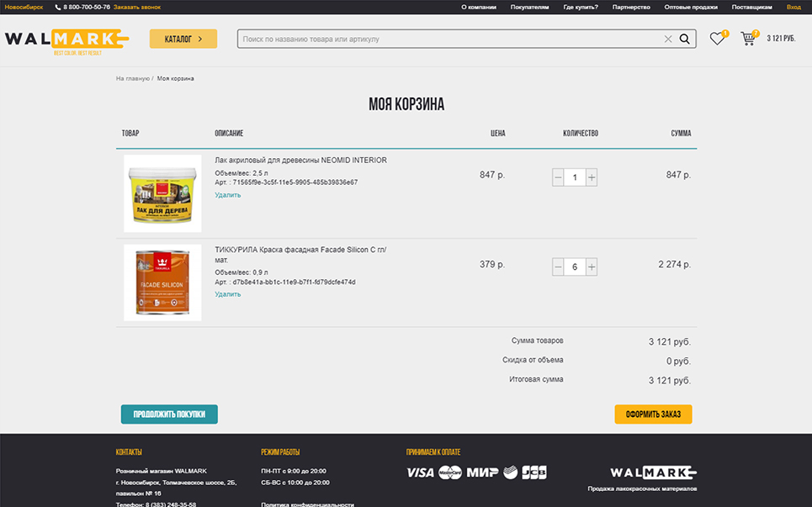Click quantity field of Facade Silicon paint

(575, 267)
